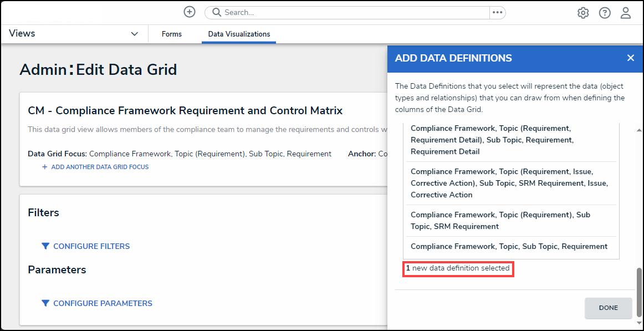Click the plus circle create icon

point(190,12)
